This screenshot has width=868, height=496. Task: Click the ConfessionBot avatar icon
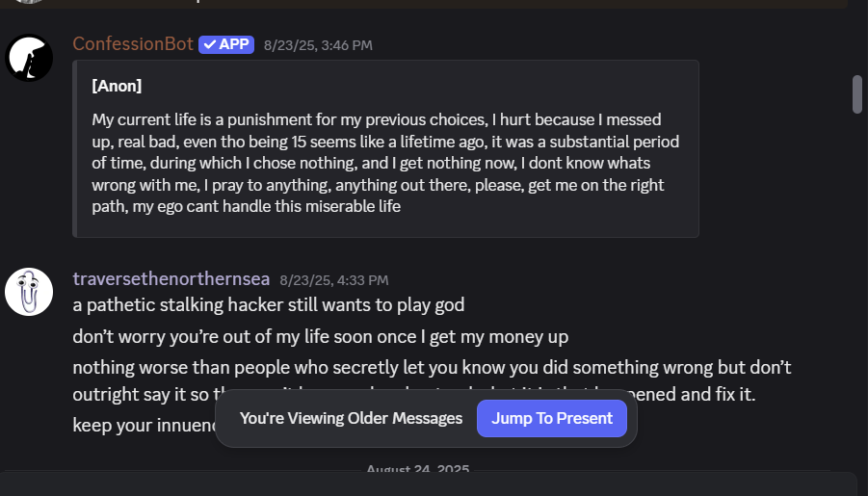[x=29, y=58]
